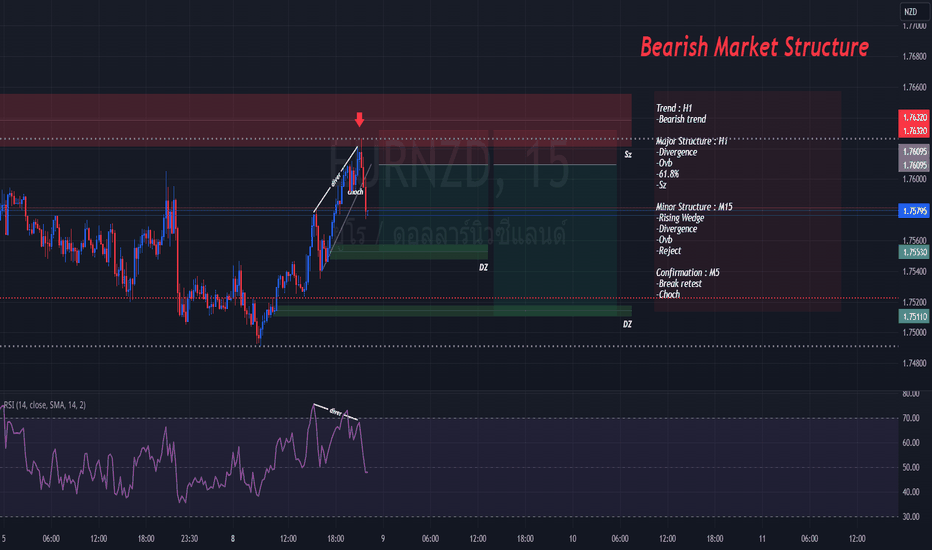The width and height of the screenshot is (932, 550).
Task: Select the 'Bearish Market Structure' red title text
Action: pos(754,47)
